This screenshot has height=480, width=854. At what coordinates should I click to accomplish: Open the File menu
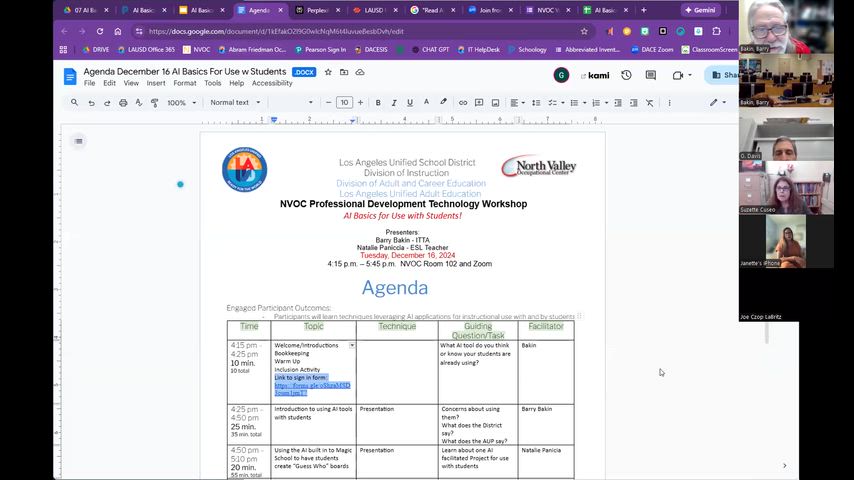(89, 83)
